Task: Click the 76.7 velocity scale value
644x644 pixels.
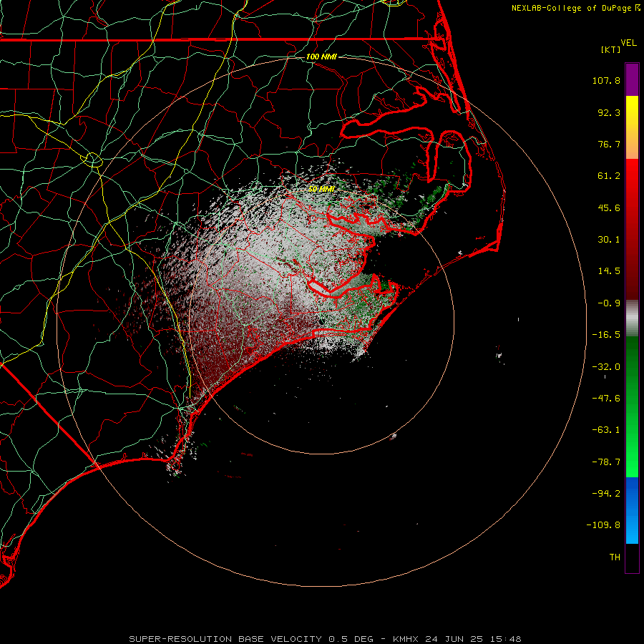Action: pyautogui.click(x=609, y=144)
